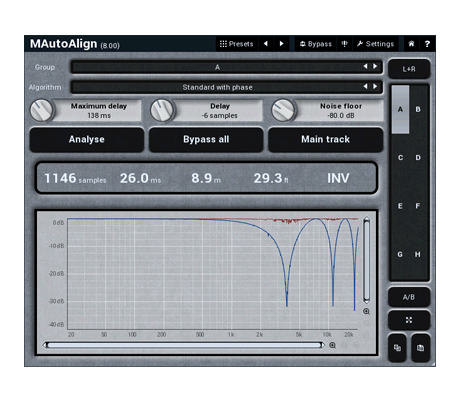Image resolution: width=460 pixels, height=416 pixels.
Task: Open the Presets menu
Action: pyautogui.click(x=236, y=44)
